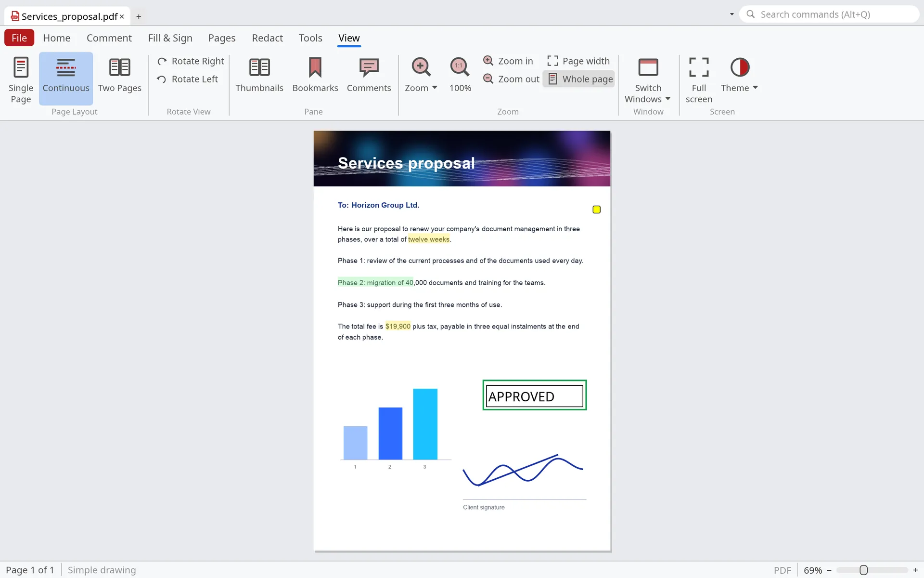This screenshot has height=578, width=924.
Task: Increase zoom with status bar plus
Action: tap(915, 570)
